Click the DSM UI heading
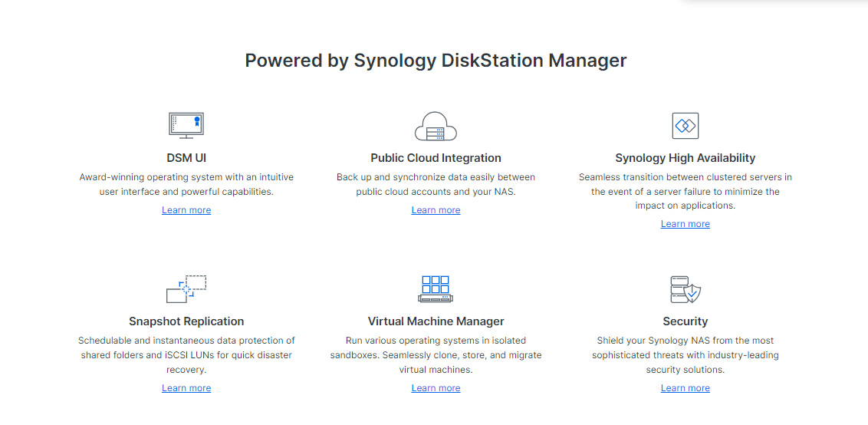 186,158
